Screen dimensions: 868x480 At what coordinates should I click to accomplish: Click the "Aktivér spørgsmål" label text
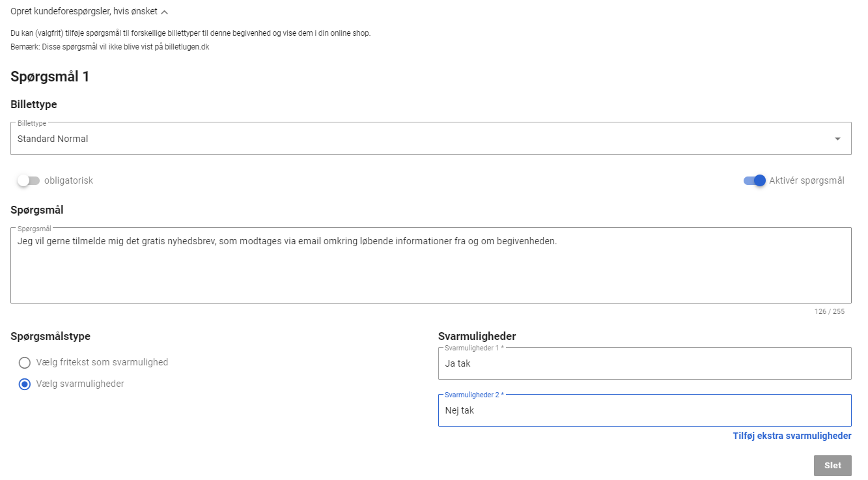click(x=806, y=180)
